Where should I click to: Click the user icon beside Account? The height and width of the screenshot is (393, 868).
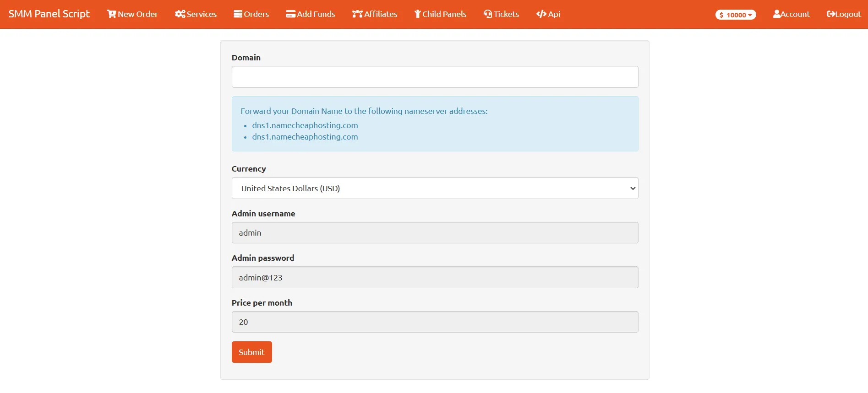click(x=777, y=14)
